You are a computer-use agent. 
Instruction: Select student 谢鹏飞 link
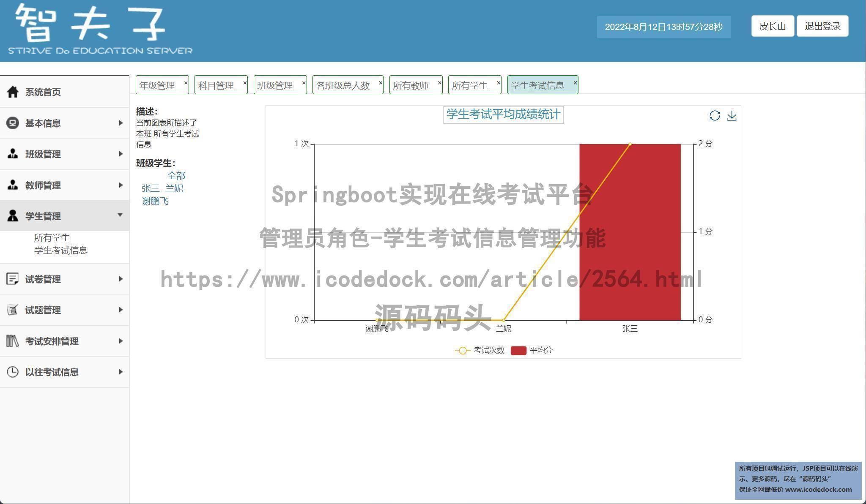tap(155, 201)
